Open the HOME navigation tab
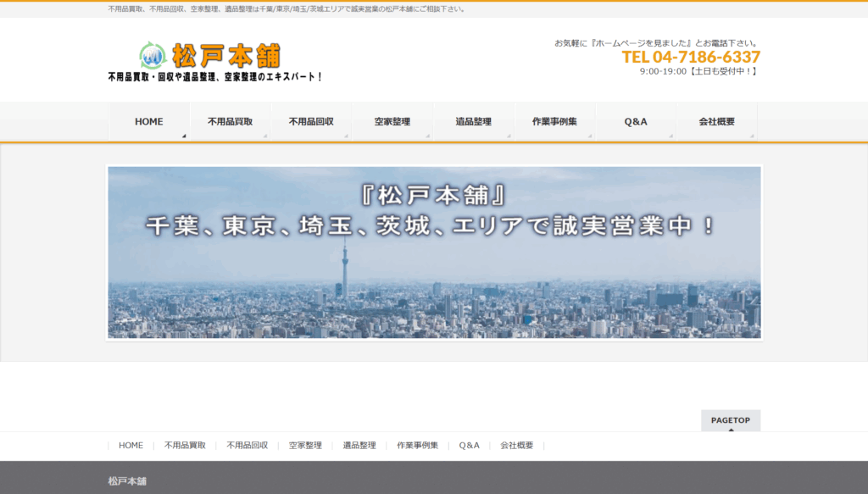Viewport: 868px width, 494px height. point(149,122)
